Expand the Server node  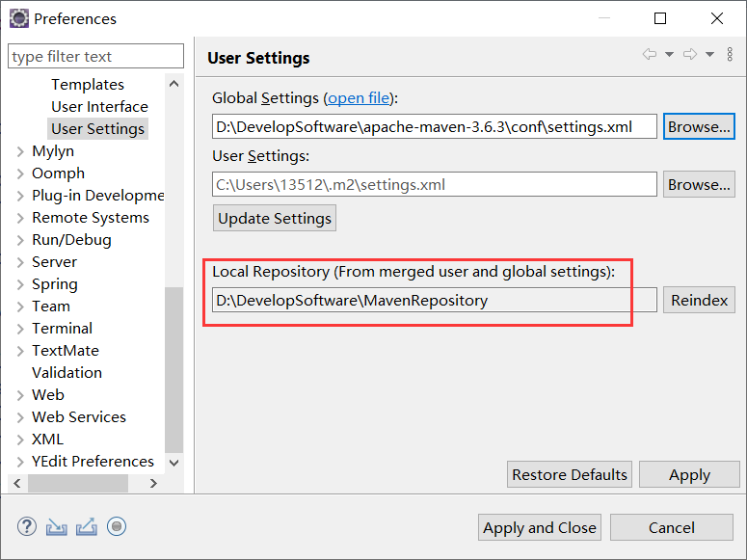tap(20, 262)
